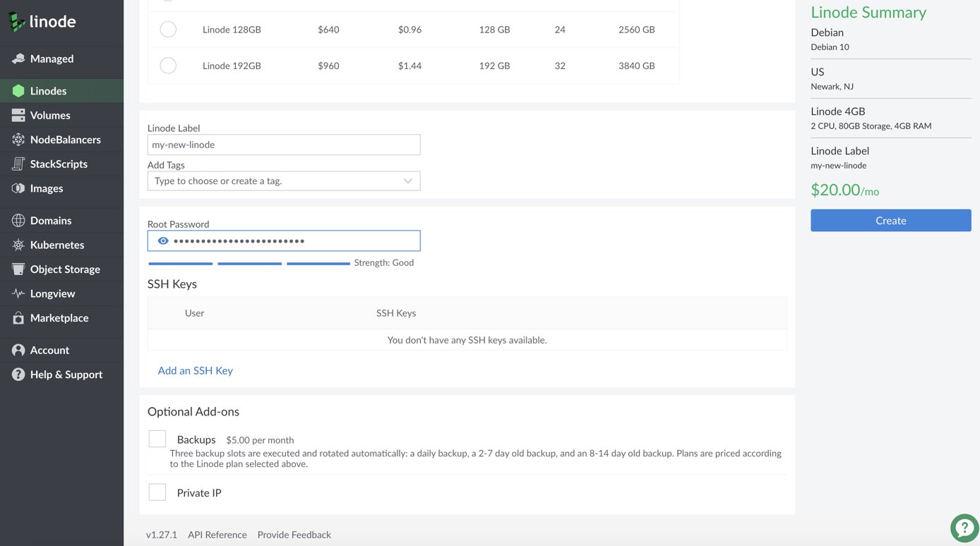The width and height of the screenshot is (980, 546).
Task: Select the Linode 128GB plan
Action: point(167,29)
